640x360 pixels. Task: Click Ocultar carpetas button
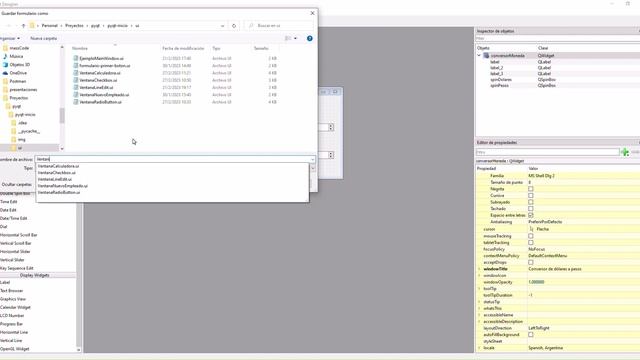click(16, 184)
